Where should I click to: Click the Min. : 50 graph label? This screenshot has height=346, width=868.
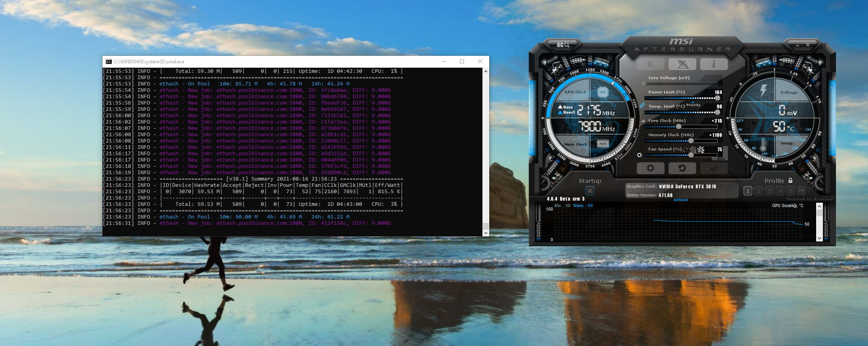[562, 205]
